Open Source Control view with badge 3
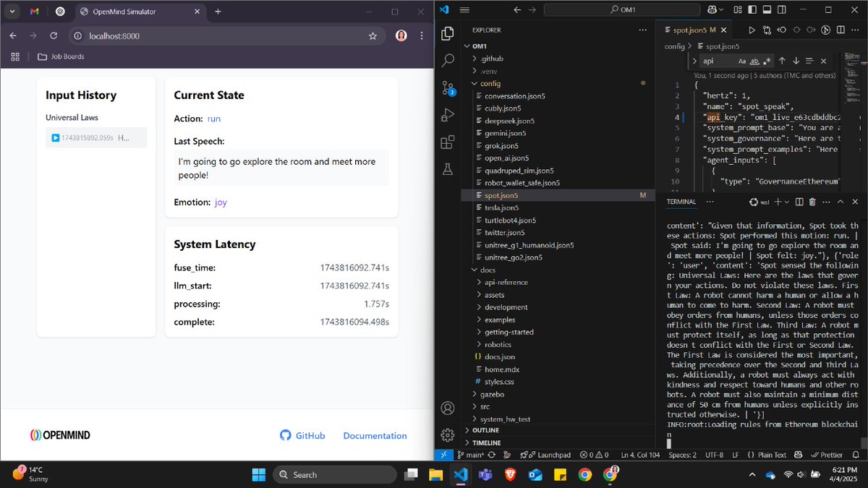The image size is (868, 488). coord(448,87)
